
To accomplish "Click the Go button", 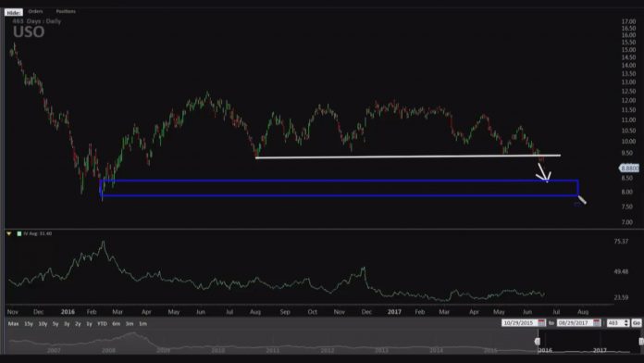I will tap(637, 323).
